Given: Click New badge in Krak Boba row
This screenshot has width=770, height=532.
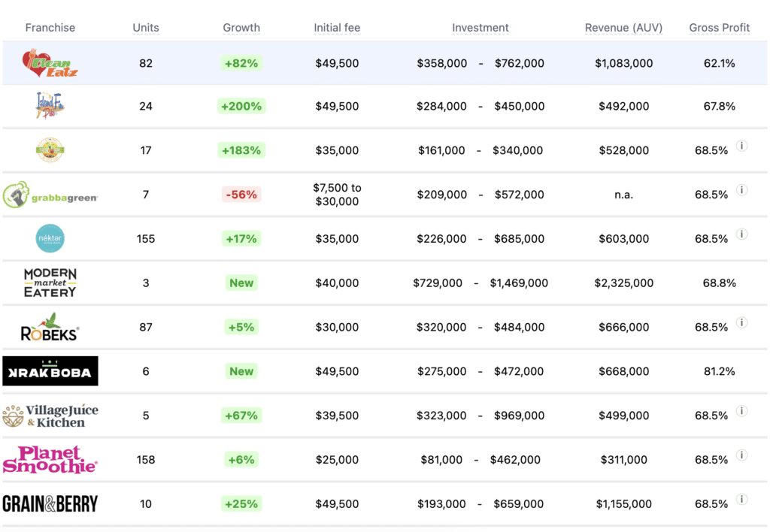Looking at the screenshot, I should [x=241, y=371].
